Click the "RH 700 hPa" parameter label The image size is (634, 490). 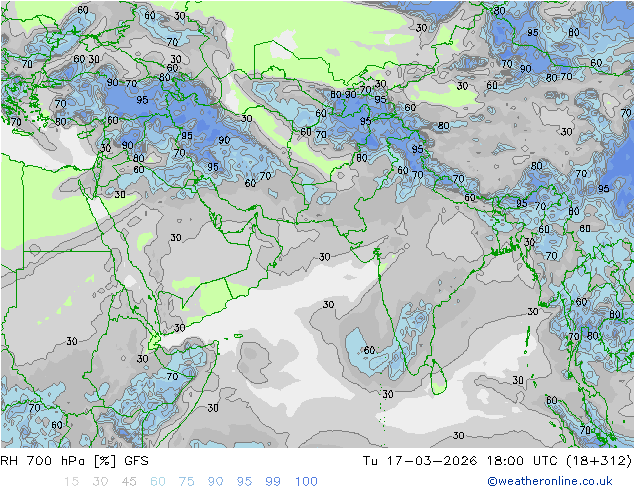[42, 461]
